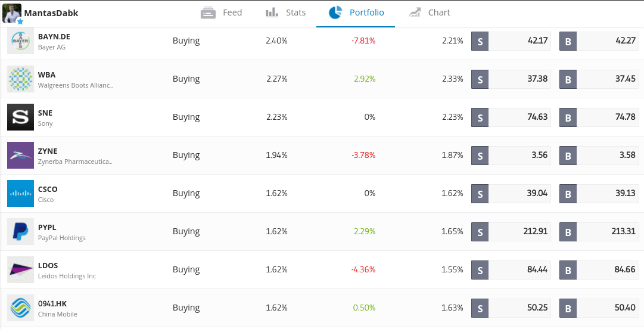
Task: Select the Portfolio tab
Action: pos(356,13)
